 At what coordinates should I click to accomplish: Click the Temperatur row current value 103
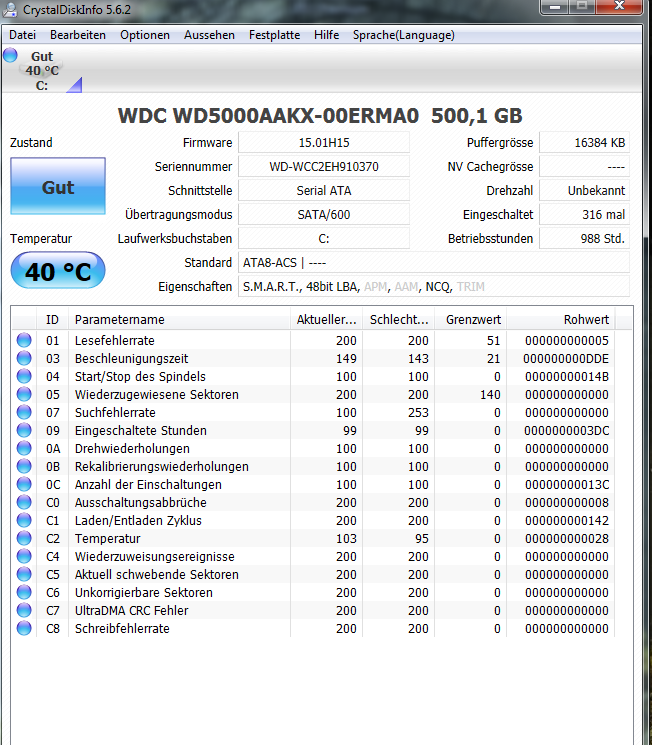(x=346, y=539)
